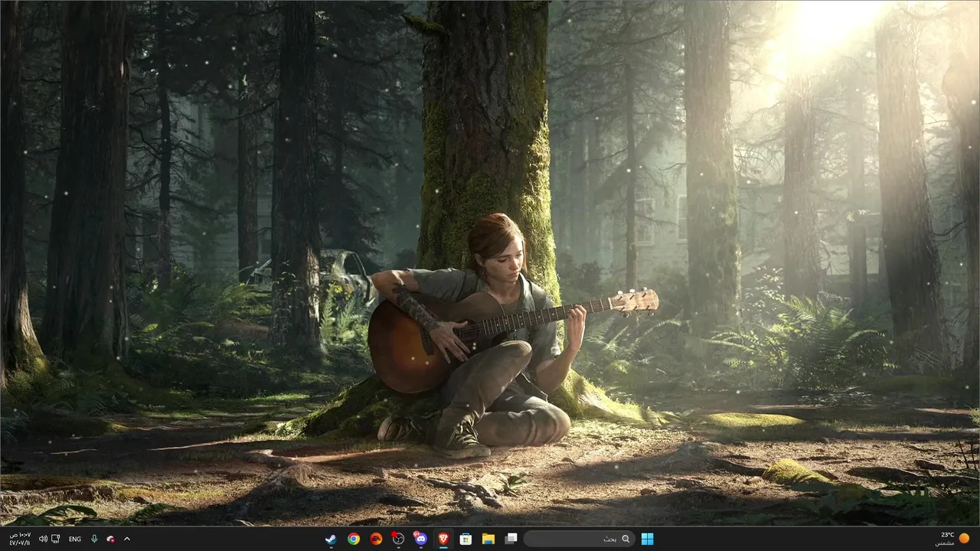
Task: Click the taskbar search box
Action: coord(580,539)
